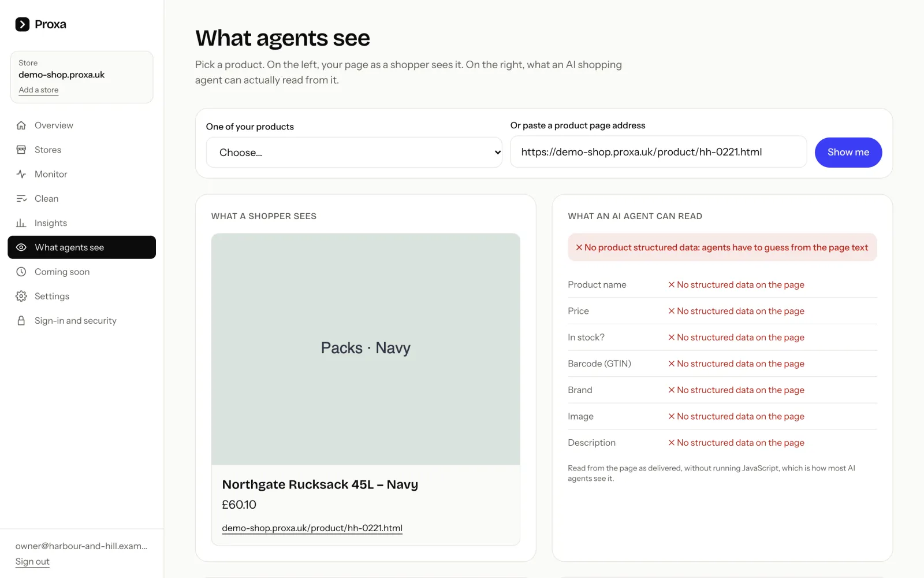924x578 pixels.
Task: Focus the product page address field
Action: (658, 152)
